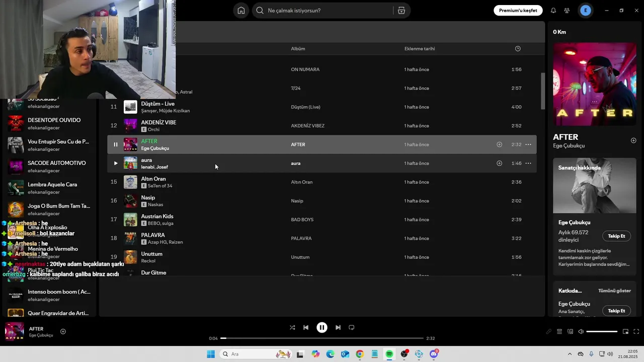Screen dimensions: 644x362
Task: Click the Premium'u keşfet button
Action: pyautogui.click(x=518, y=11)
